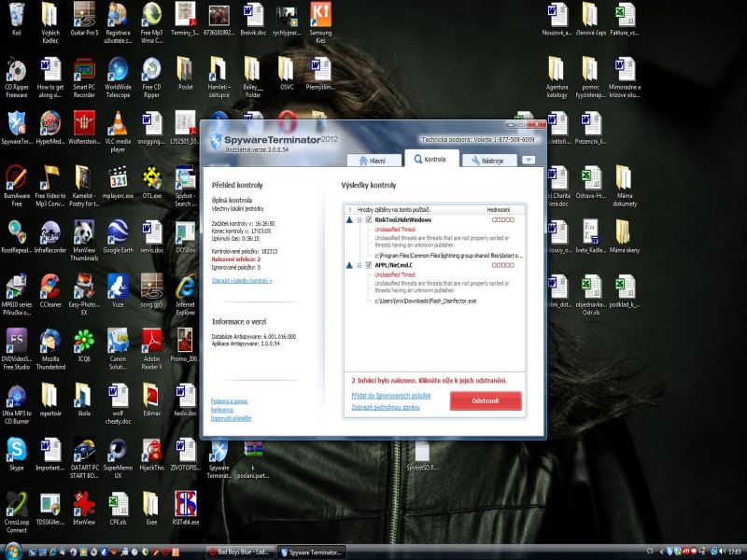This screenshot has width=747, height=560.
Task: Open the 'Zobrazit podrobnou zprávu' link
Action: click(386, 407)
